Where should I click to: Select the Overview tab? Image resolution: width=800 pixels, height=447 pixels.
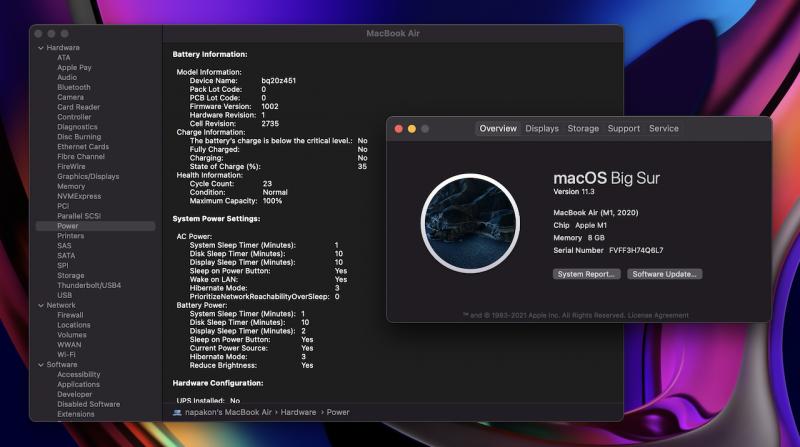pos(498,129)
